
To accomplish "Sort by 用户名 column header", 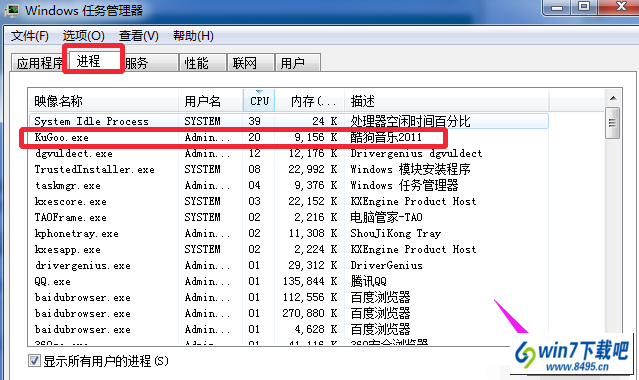I will pyautogui.click(x=211, y=100).
